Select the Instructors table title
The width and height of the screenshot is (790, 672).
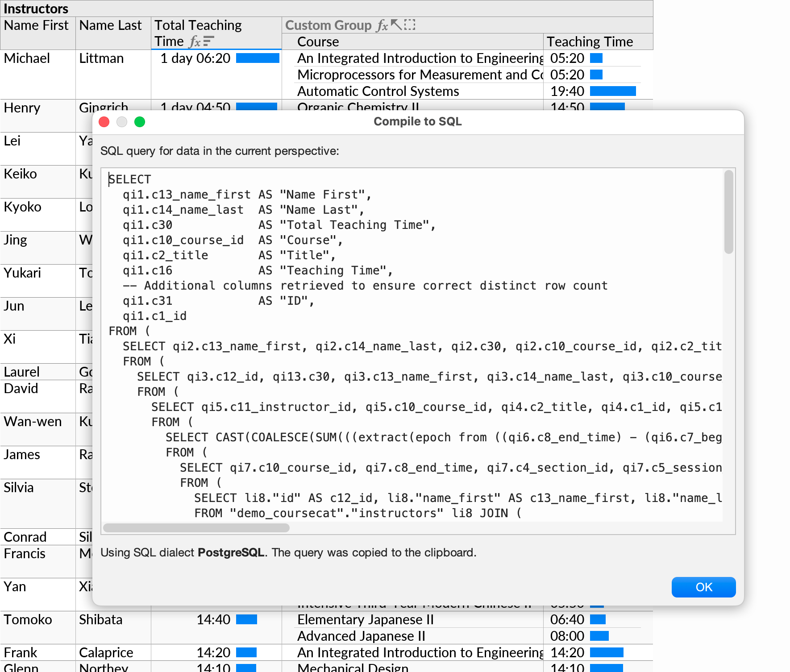click(36, 8)
